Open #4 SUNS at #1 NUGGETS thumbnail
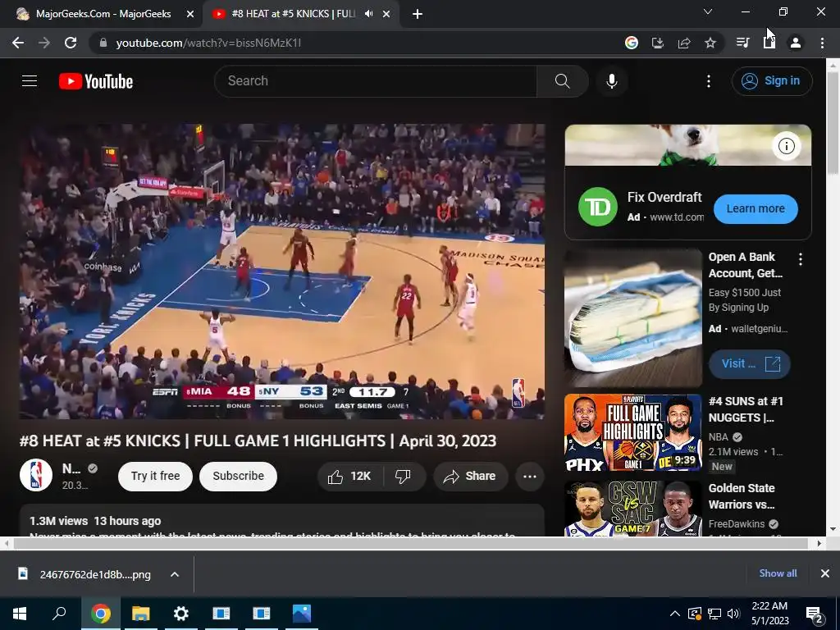This screenshot has width=840, height=630. (x=633, y=433)
